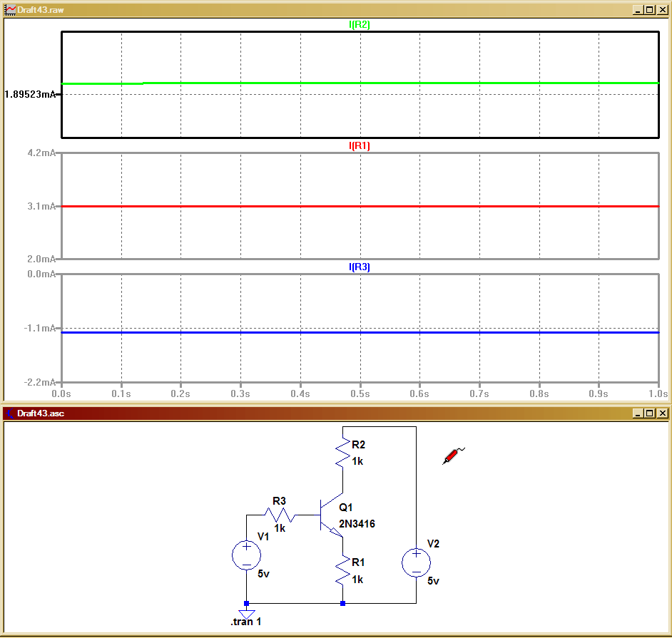Maximize the Draft43.raw window

(650, 10)
